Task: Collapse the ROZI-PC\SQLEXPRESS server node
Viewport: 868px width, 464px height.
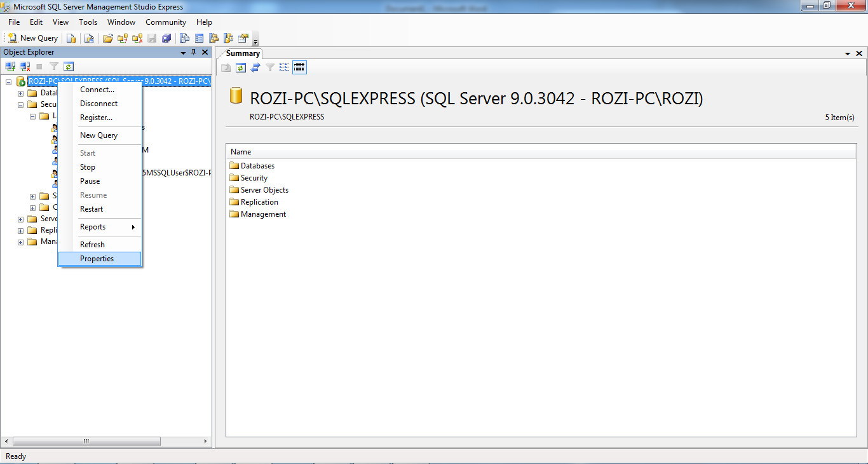Action: coord(9,81)
